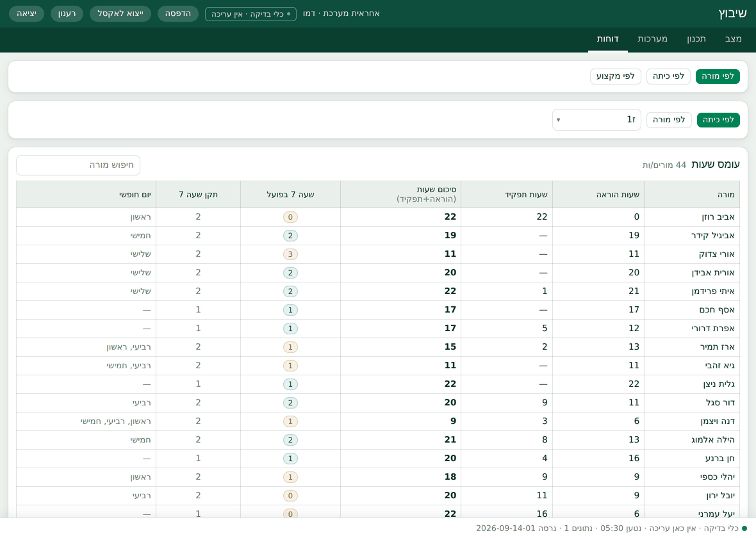Select teacher איתי פרידמן

point(713,291)
